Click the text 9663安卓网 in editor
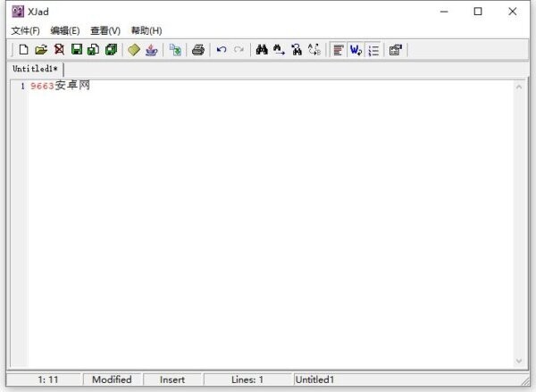The image size is (536, 392). click(x=60, y=86)
